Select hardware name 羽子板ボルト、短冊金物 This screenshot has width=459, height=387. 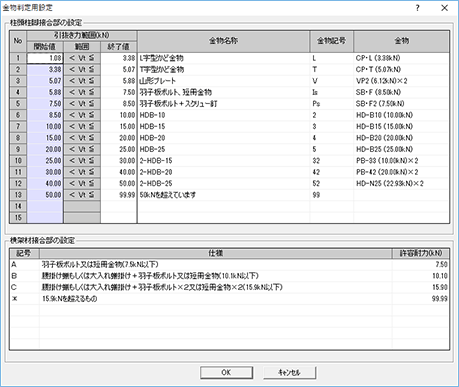pyautogui.click(x=223, y=92)
